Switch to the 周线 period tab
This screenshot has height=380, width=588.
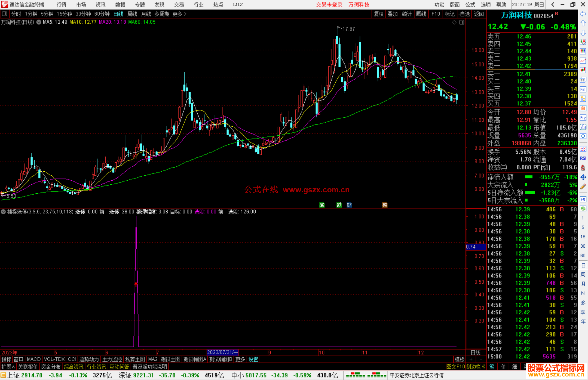132,14
